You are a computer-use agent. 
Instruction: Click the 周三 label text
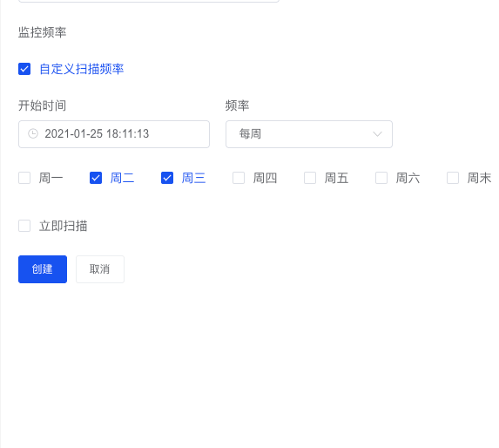click(193, 178)
